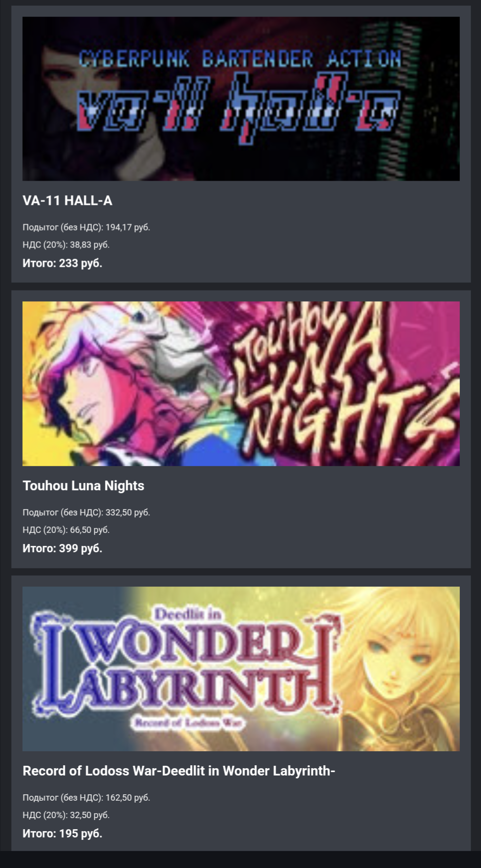Image resolution: width=481 pixels, height=868 pixels.
Task: Open the Wonder Labyrinth logo artwork
Action: point(186,668)
